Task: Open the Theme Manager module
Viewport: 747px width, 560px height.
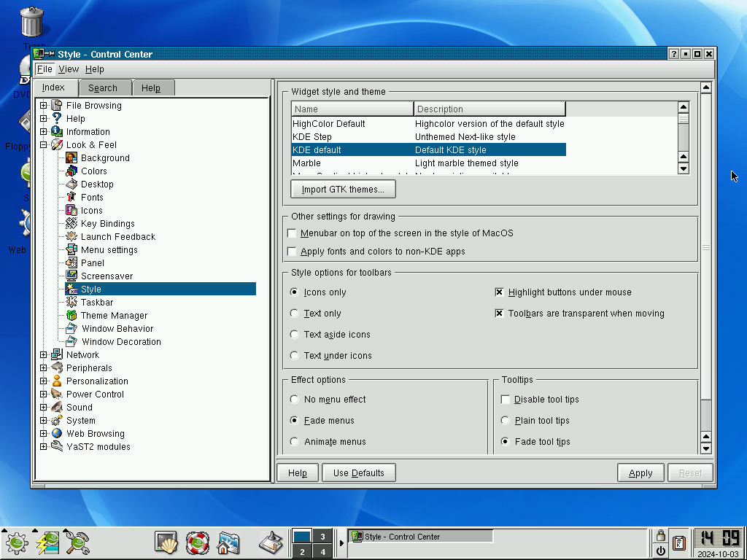Action: [114, 315]
